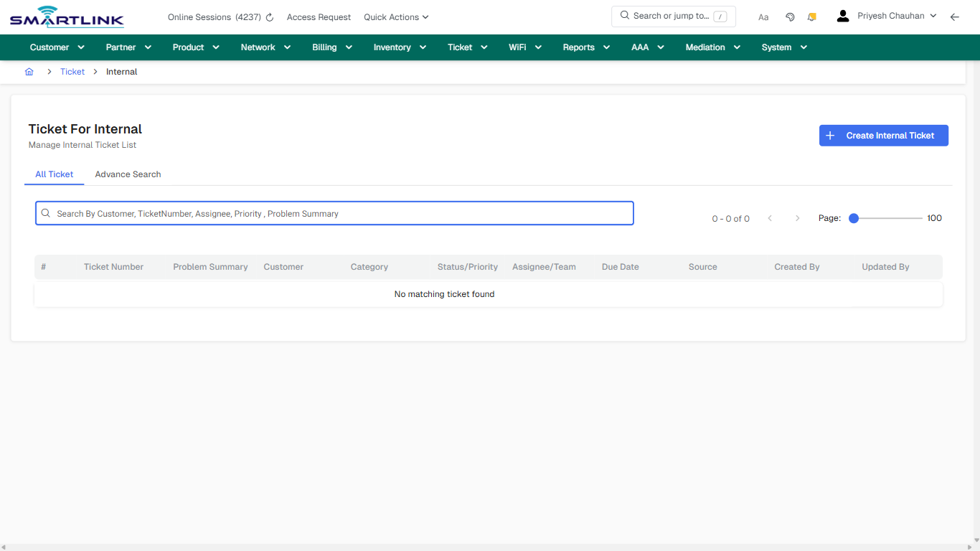Click the back arrow in the header
Viewport: 980px width, 551px height.
pyautogui.click(x=955, y=17)
